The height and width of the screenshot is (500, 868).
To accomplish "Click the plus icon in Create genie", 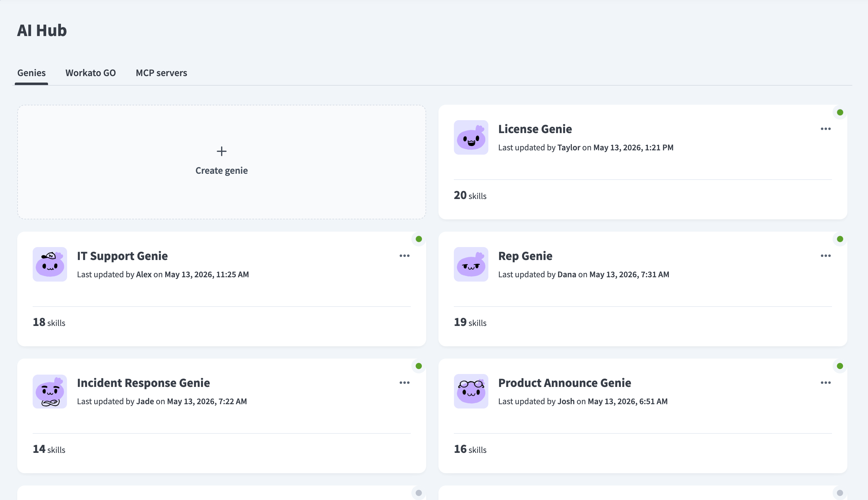I will pyautogui.click(x=222, y=151).
